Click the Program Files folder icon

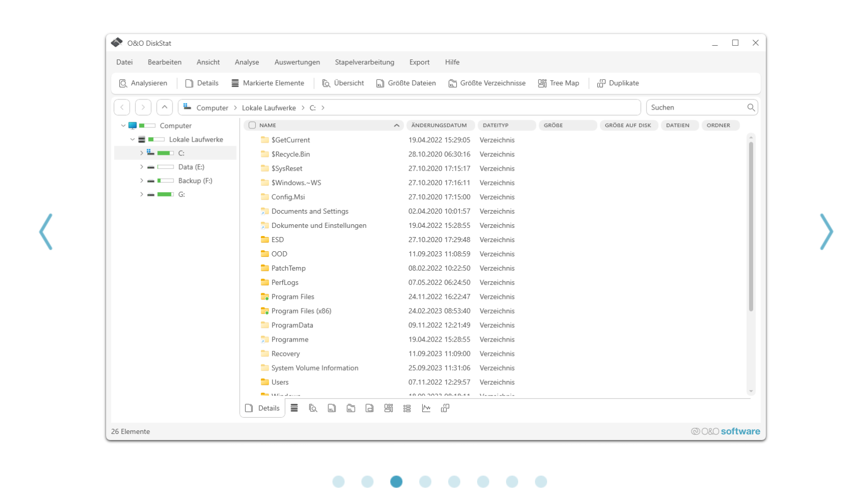coord(265,296)
